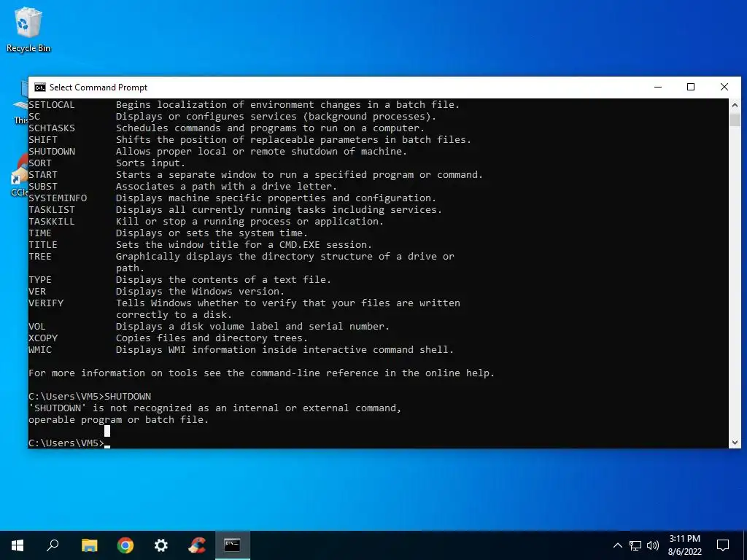Click the SETLOCAL command name
747x560 pixels.
click(x=52, y=105)
